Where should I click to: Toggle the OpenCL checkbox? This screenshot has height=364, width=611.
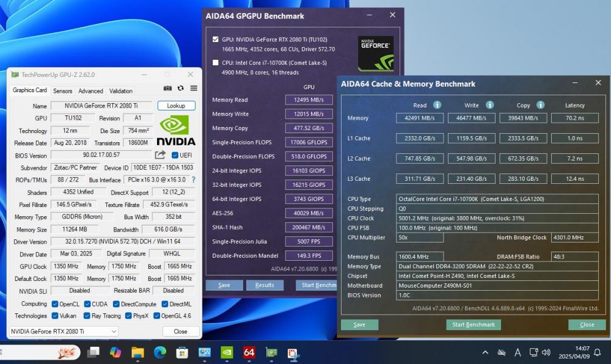coord(55,304)
